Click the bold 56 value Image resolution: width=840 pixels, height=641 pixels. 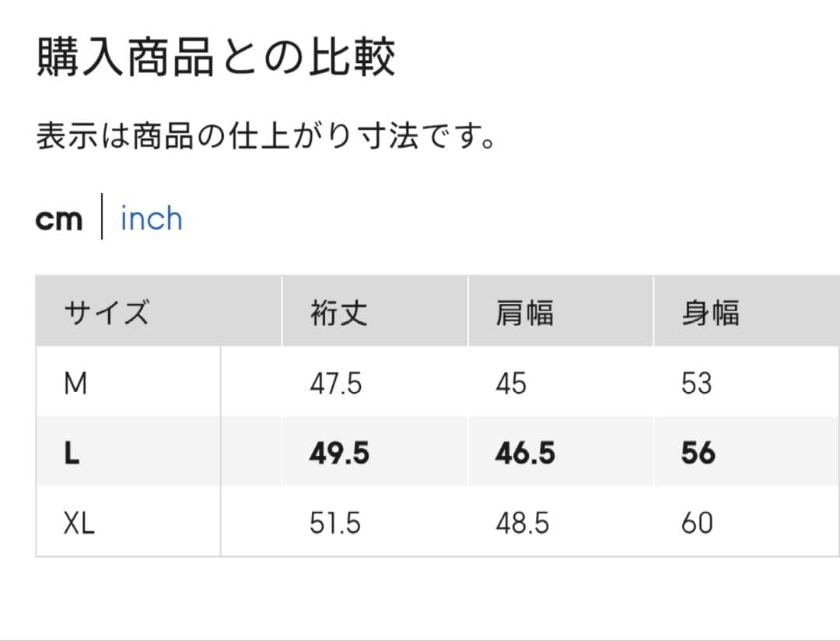click(x=698, y=454)
